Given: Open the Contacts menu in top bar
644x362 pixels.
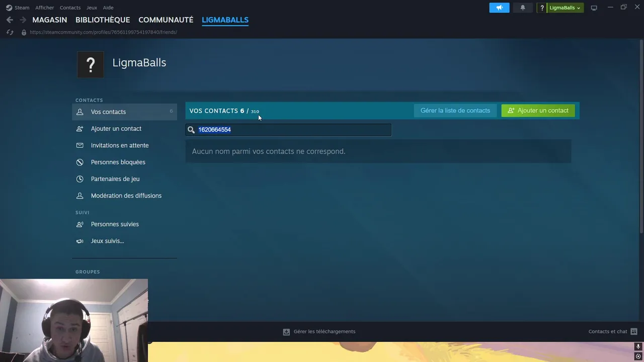Looking at the screenshot, I should 70,8.
